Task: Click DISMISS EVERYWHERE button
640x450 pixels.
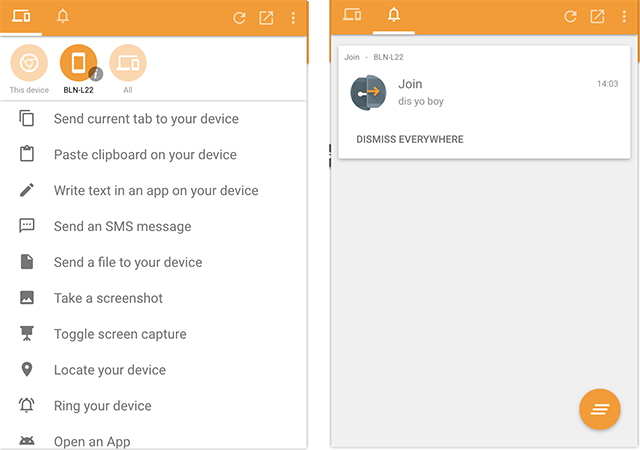Action: tap(410, 139)
